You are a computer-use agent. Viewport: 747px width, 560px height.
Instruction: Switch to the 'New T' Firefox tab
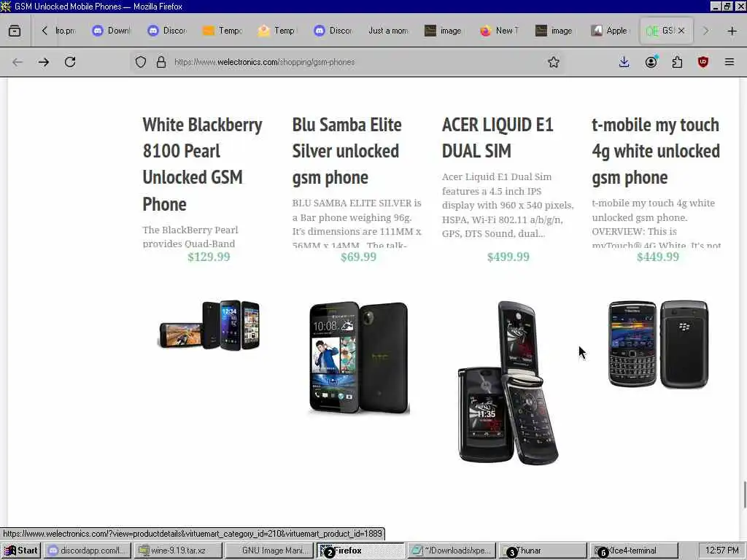(500, 31)
